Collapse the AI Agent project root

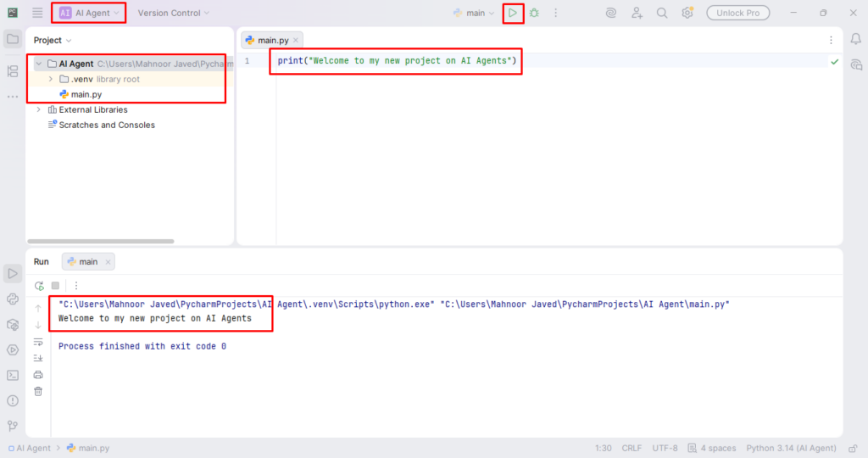click(39, 64)
